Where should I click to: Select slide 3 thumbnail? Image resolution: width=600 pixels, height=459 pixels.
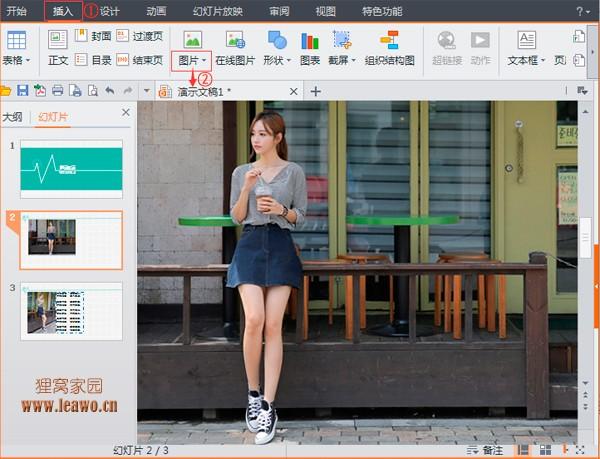click(x=72, y=311)
